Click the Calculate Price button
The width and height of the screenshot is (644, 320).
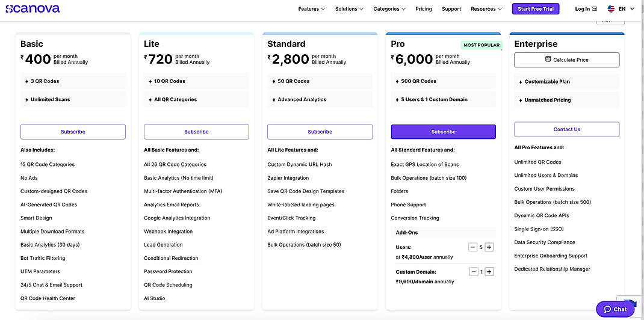(x=567, y=60)
